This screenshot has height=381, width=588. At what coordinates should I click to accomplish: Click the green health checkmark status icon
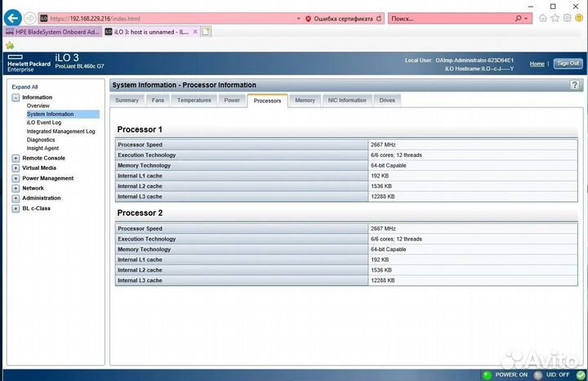point(581,375)
